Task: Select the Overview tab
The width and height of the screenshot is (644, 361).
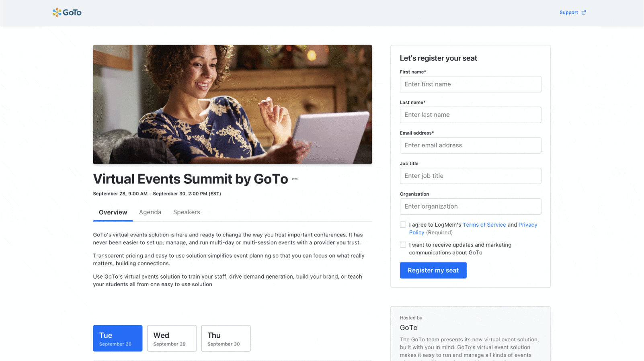Action: [x=113, y=212]
